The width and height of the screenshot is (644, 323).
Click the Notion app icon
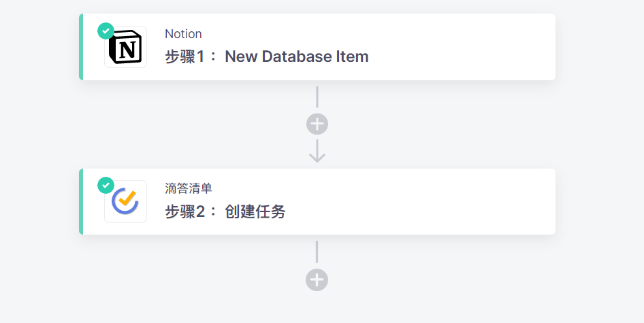pyautogui.click(x=125, y=48)
